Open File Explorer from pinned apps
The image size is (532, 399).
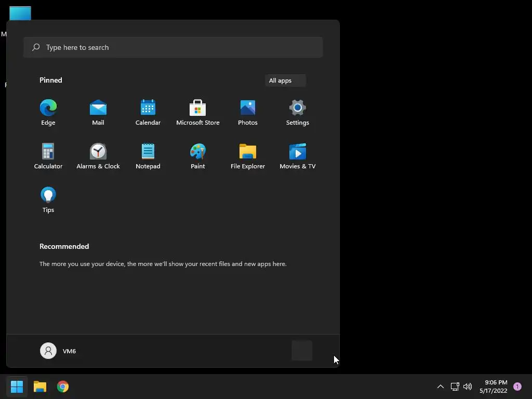248,156
